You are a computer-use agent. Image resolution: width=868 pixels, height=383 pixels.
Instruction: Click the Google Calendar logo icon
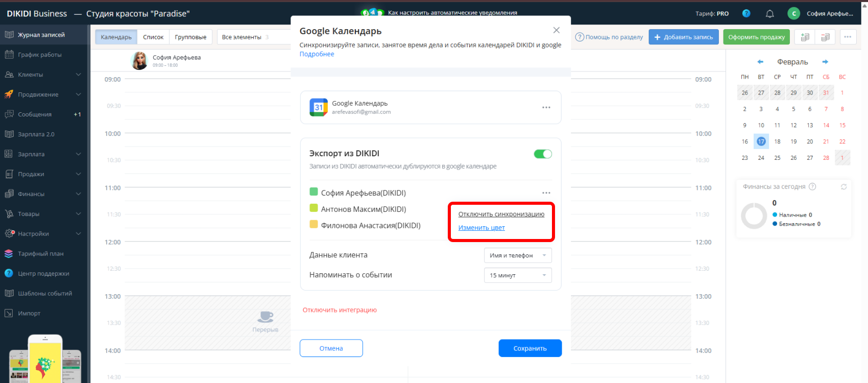(x=319, y=107)
